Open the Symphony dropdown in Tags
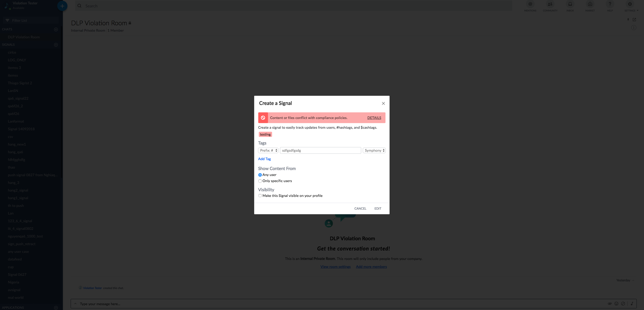 tap(374, 150)
